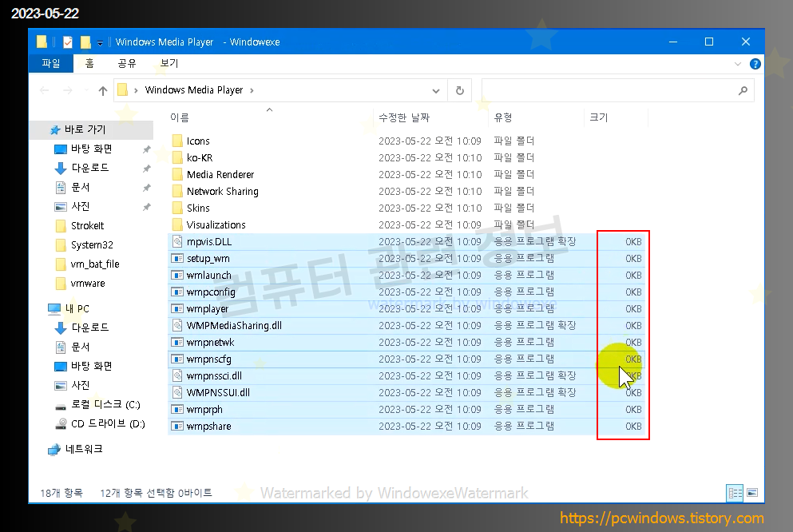
Task: Select the wmprph application icon
Action: (x=177, y=409)
